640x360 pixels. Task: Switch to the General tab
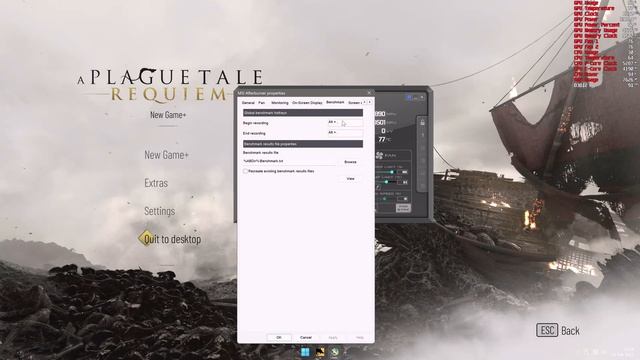click(x=248, y=103)
